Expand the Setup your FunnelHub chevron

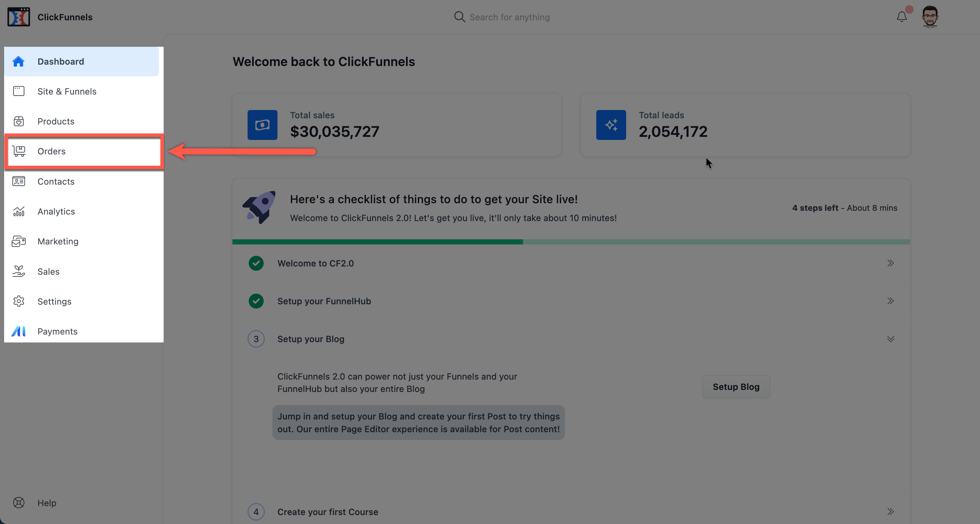(891, 301)
